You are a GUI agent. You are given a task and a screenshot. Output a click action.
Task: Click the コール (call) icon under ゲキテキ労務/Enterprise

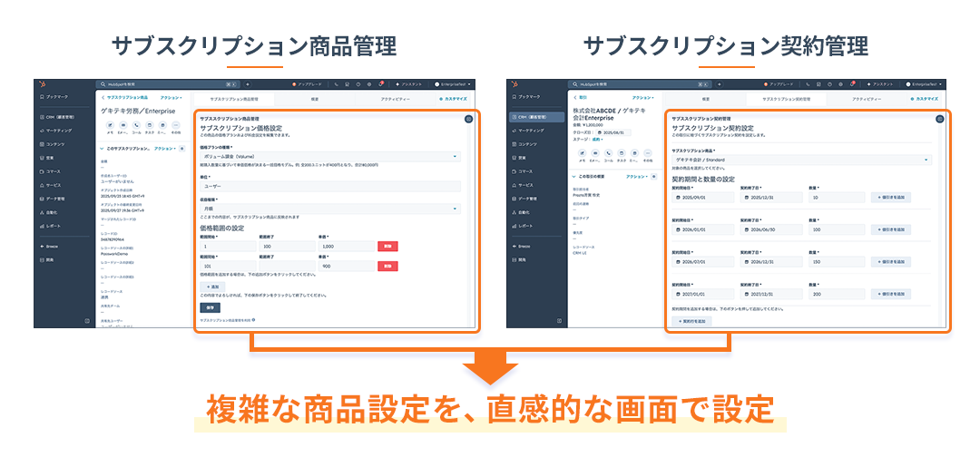coord(136,125)
